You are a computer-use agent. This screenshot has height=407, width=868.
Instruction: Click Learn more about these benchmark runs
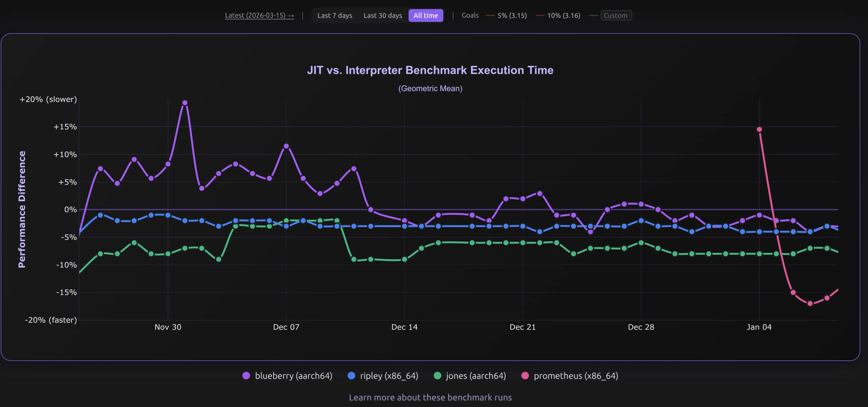(x=430, y=397)
